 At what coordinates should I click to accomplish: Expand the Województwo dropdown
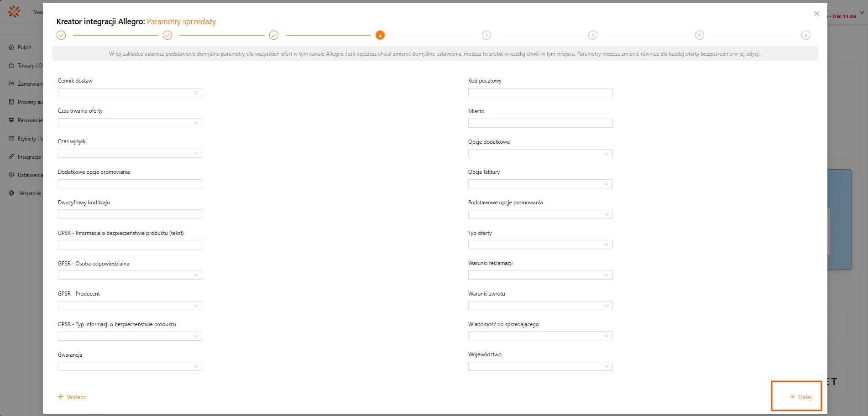pos(540,366)
